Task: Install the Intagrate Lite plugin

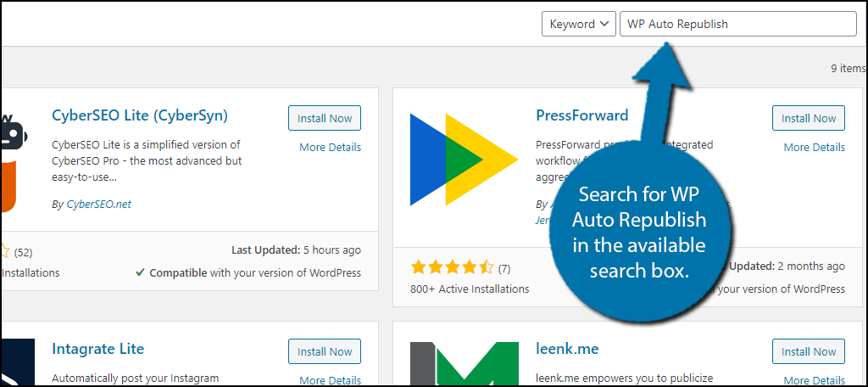Action: (x=325, y=351)
